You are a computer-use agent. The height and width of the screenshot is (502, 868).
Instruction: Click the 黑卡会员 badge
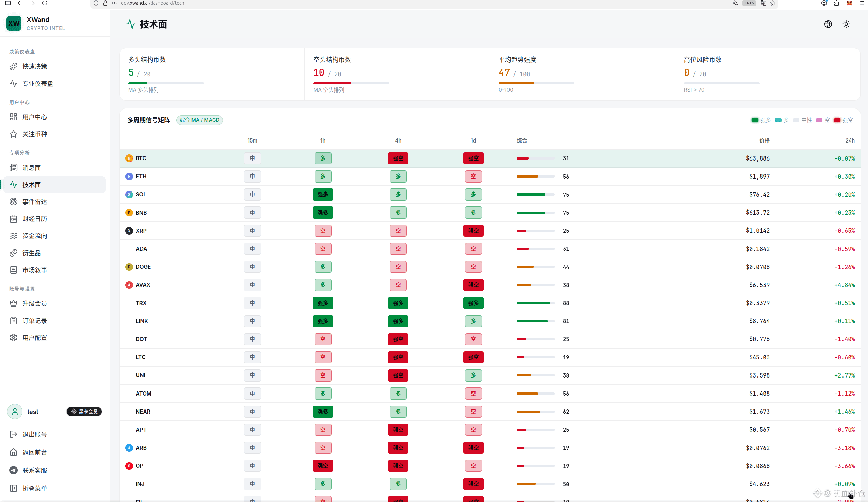click(x=84, y=412)
